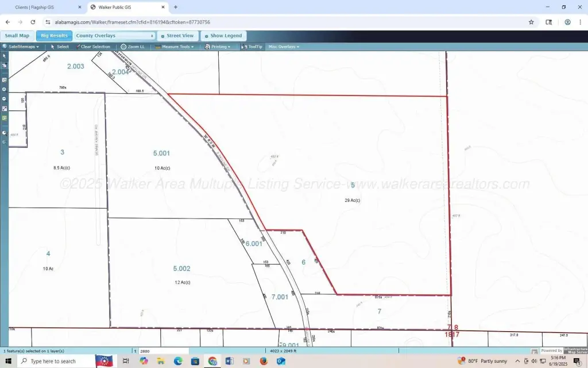Viewport: 588px width, 368px height.
Task: Open Firefox from the taskbar
Action: tap(264, 361)
